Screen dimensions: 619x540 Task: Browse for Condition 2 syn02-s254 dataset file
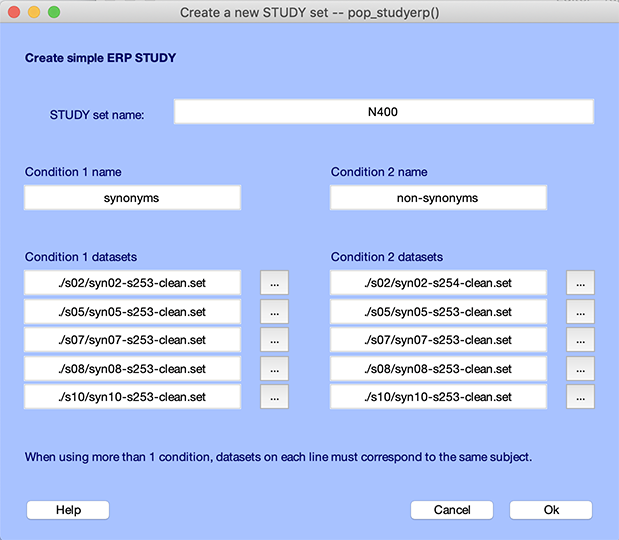(580, 283)
